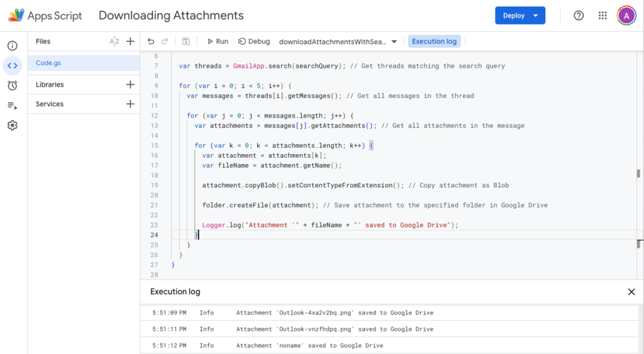Click the 5:51:09 PM timestamp
Viewport: 644px width, 354px height.
coord(169,313)
